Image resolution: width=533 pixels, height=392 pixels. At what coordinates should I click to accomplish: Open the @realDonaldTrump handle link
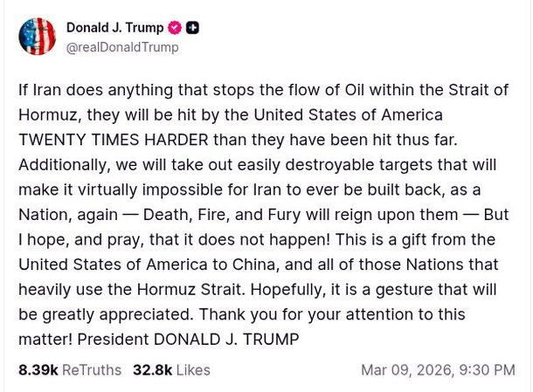(122, 47)
